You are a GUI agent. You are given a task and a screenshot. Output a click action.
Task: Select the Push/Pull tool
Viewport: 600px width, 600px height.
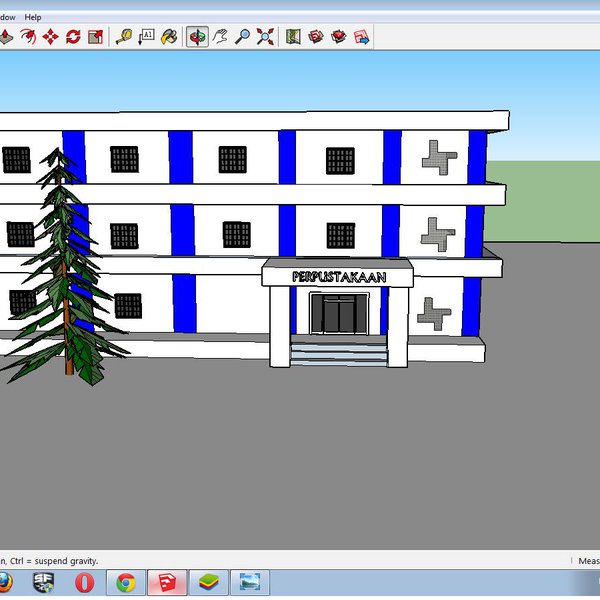[6, 37]
